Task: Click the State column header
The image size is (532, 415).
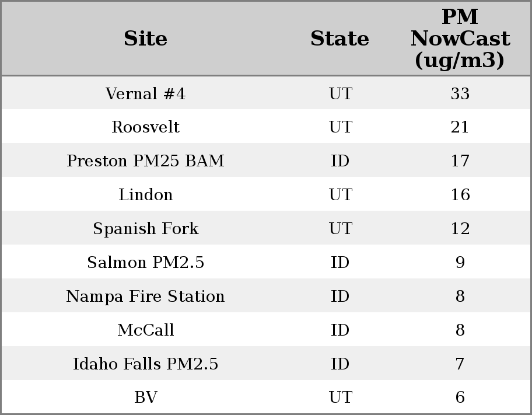Action: point(339,39)
